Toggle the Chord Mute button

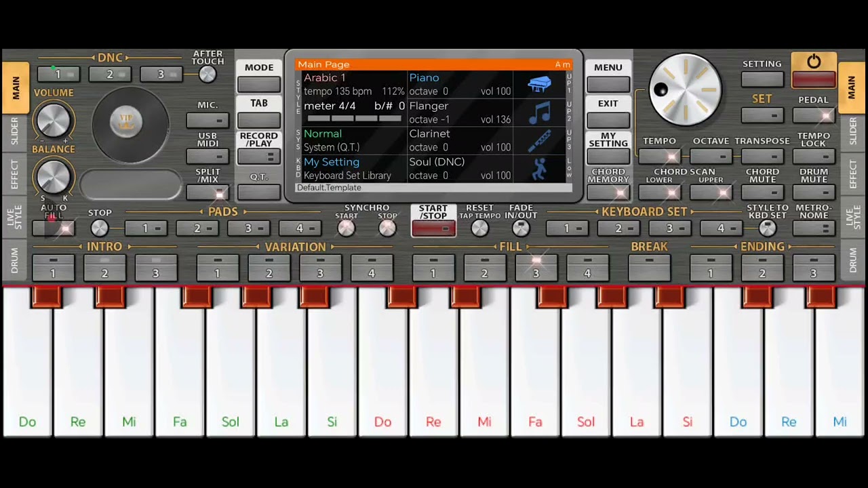(x=762, y=192)
